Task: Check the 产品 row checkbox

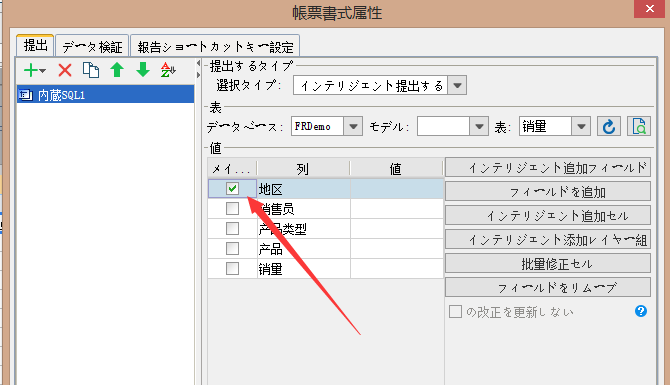Action: click(232, 249)
